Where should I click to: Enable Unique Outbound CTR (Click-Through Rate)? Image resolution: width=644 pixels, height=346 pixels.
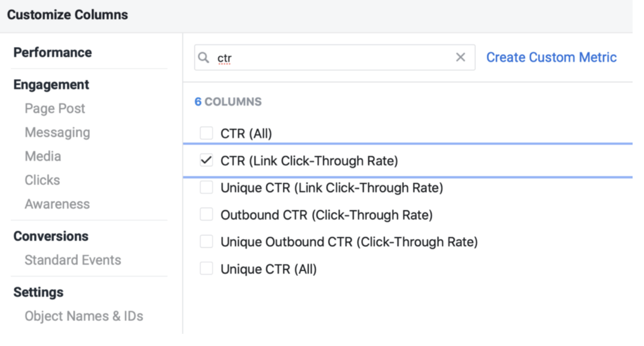click(x=206, y=242)
